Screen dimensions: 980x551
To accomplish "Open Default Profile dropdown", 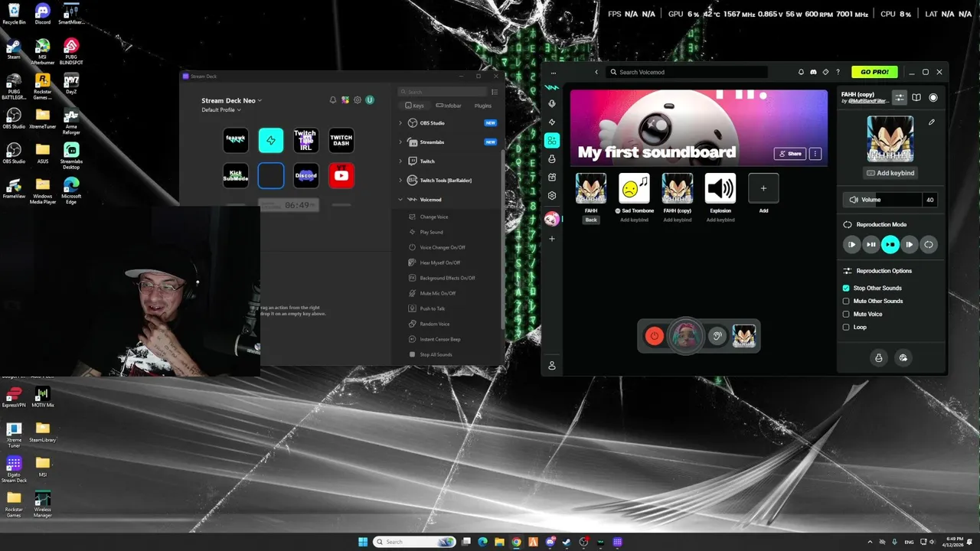I will coord(221,110).
